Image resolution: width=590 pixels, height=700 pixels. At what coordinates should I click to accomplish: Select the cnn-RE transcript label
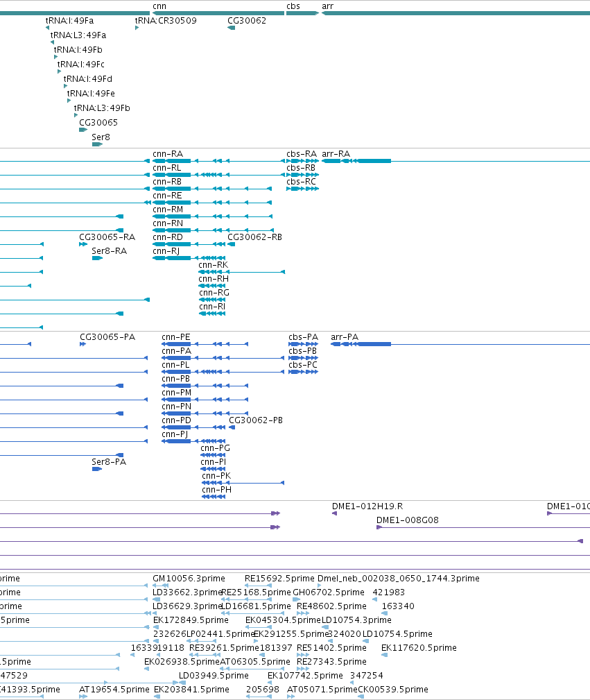tap(167, 196)
